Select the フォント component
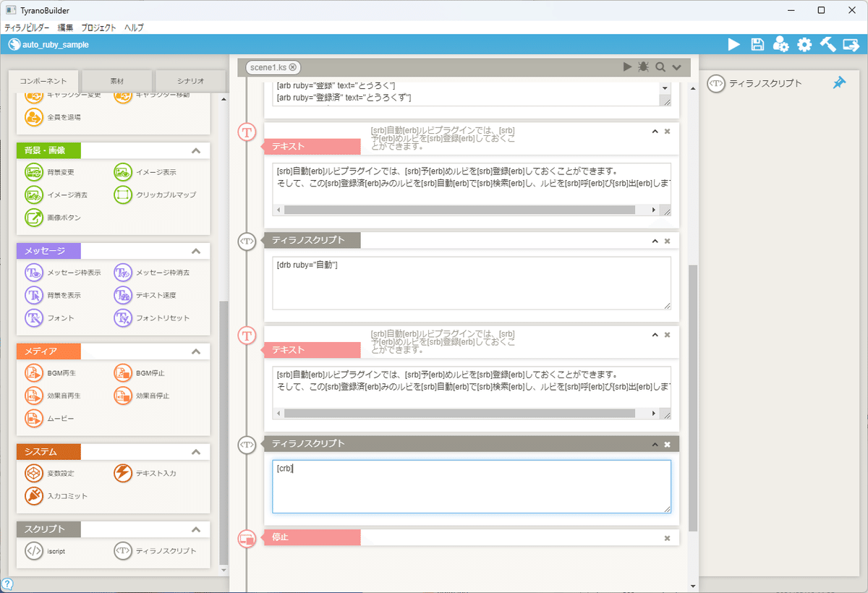This screenshot has width=868, height=593. (50, 317)
